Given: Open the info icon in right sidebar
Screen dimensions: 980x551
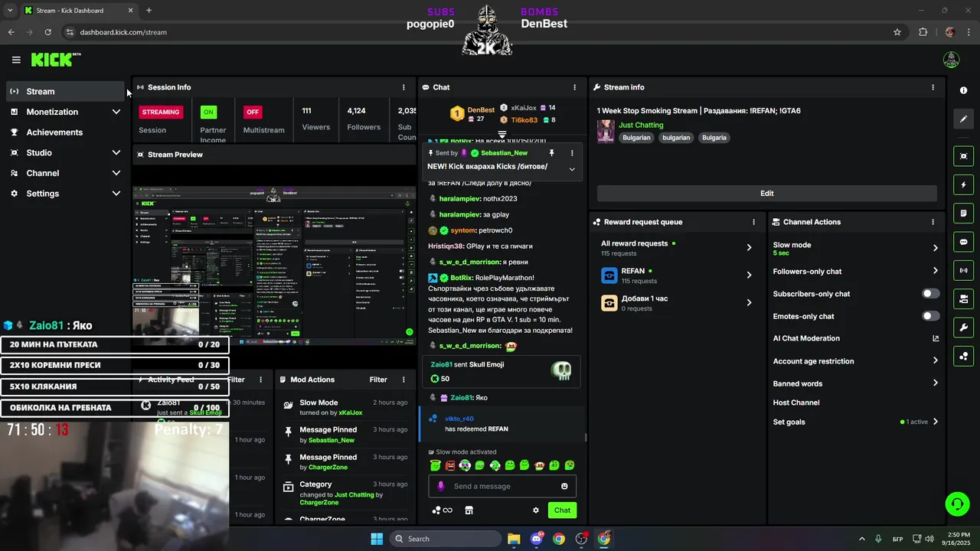Looking at the screenshot, I should [963, 90].
